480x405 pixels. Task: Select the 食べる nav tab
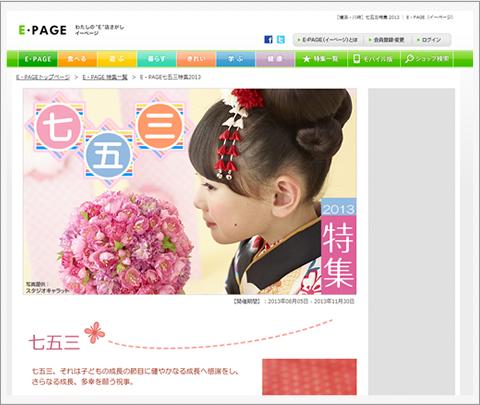(77, 59)
